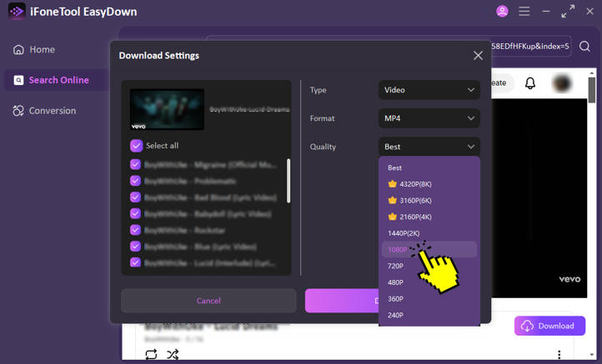Choose 240P quality option
The height and width of the screenshot is (364, 602).
429,316
